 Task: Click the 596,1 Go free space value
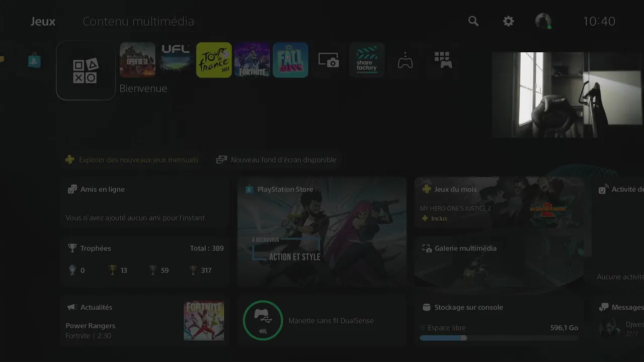point(564,328)
